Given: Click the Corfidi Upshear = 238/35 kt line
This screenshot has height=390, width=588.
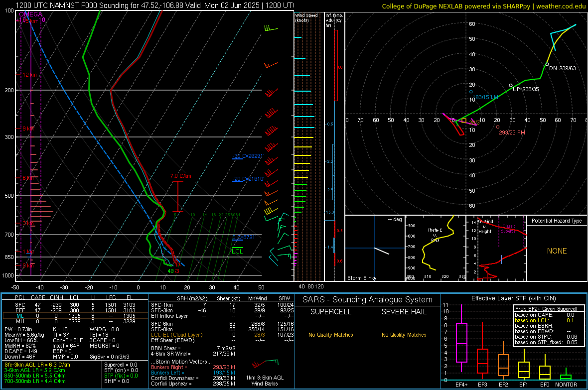Looking at the screenshot, I should 193,384.
